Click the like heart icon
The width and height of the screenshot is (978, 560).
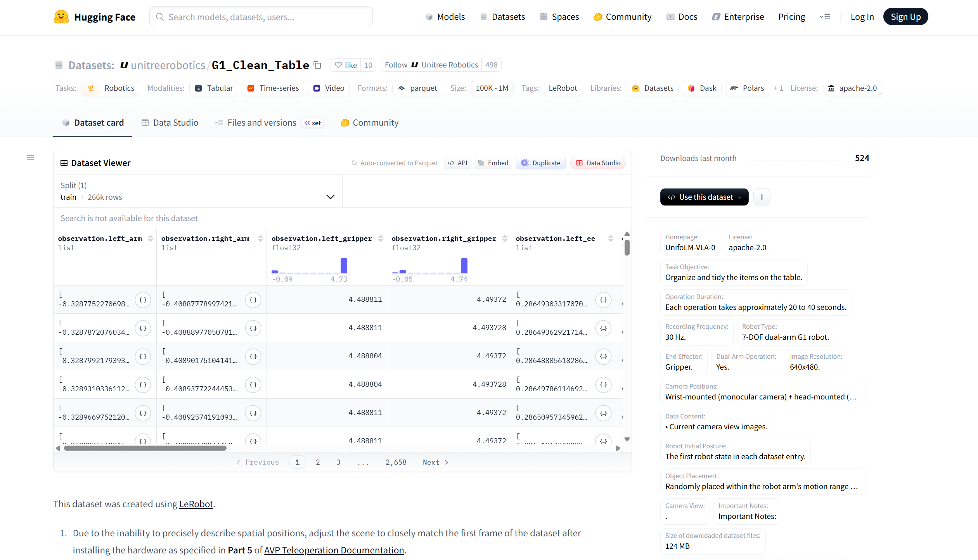pyautogui.click(x=339, y=65)
